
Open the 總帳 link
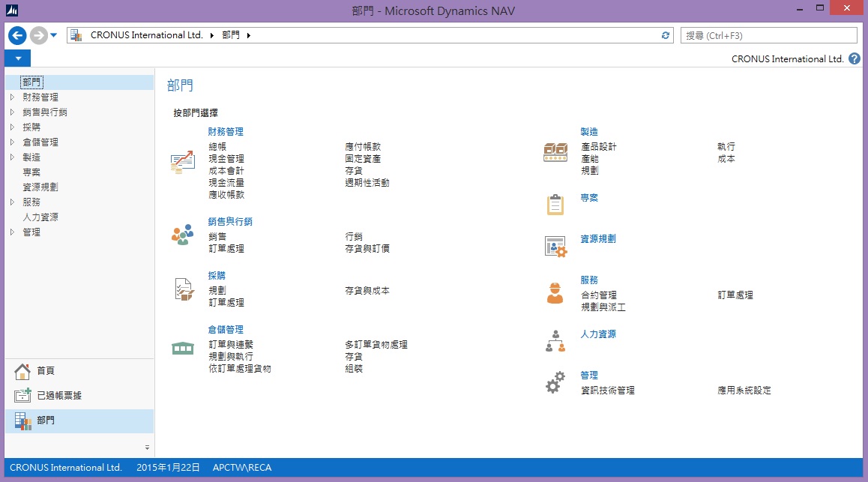click(217, 147)
